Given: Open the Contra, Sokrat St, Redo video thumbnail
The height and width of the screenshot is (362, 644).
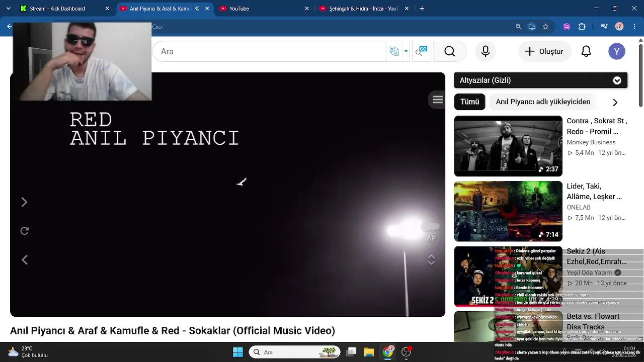Looking at the screenshot, I should click(508, 146).
